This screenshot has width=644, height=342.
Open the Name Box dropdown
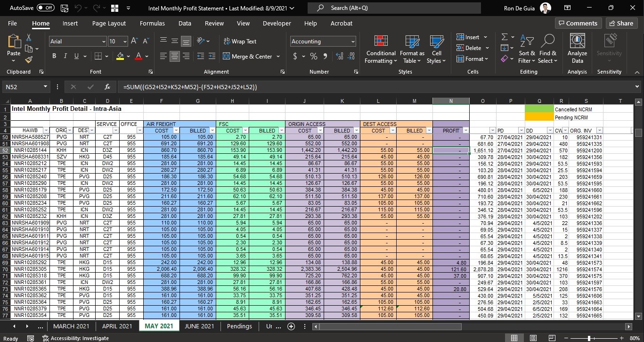tap(45, 87)
